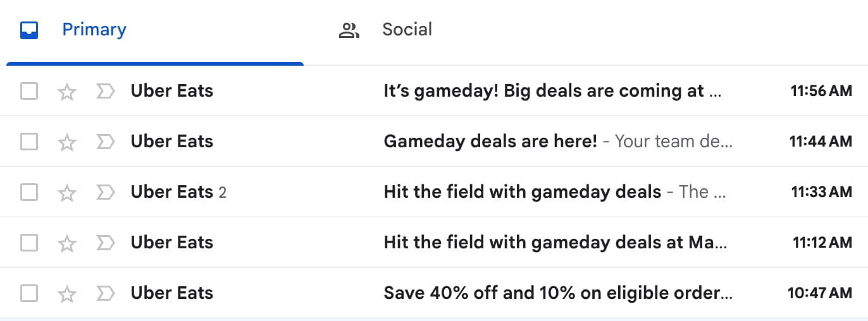Mark "Gameday deals are here!" as important
Screen dimensions: 868x321
(x=104, y=142)
